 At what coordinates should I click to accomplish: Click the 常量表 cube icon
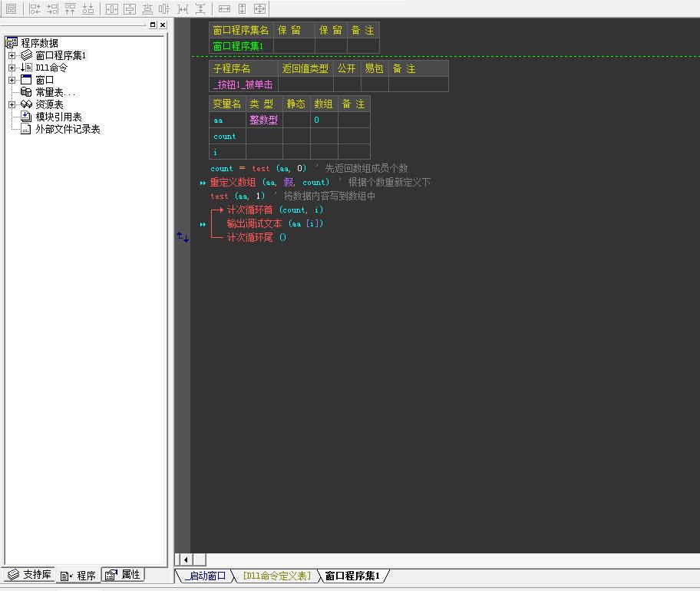coord(26,92)
